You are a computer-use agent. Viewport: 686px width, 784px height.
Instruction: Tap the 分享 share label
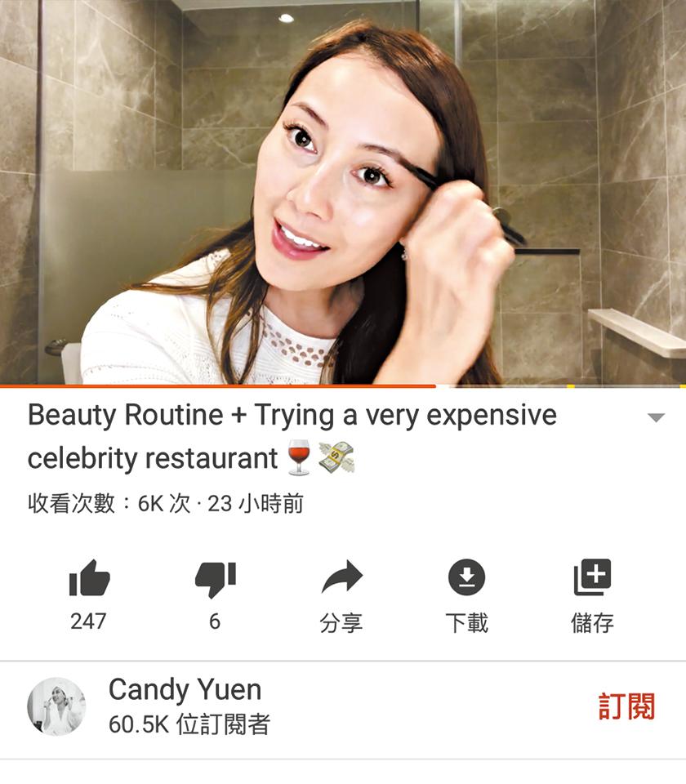click(341, 623)
